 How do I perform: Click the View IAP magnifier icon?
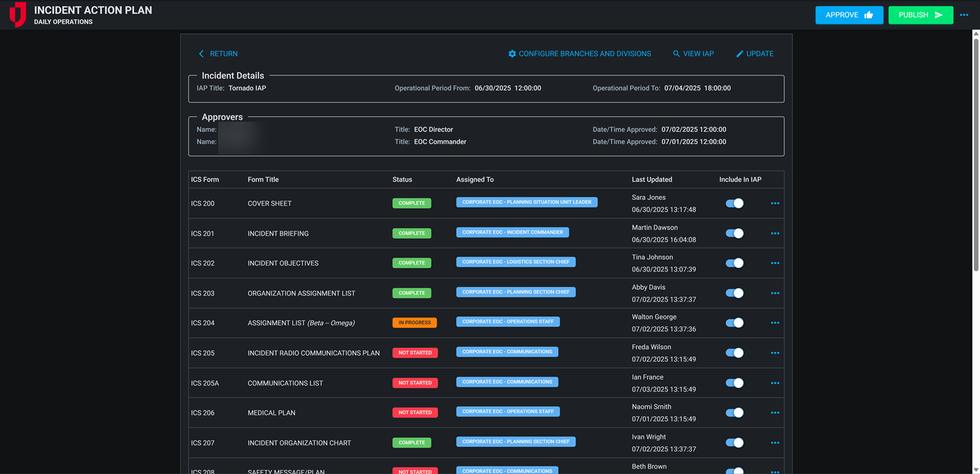click(x=675, y=53)
